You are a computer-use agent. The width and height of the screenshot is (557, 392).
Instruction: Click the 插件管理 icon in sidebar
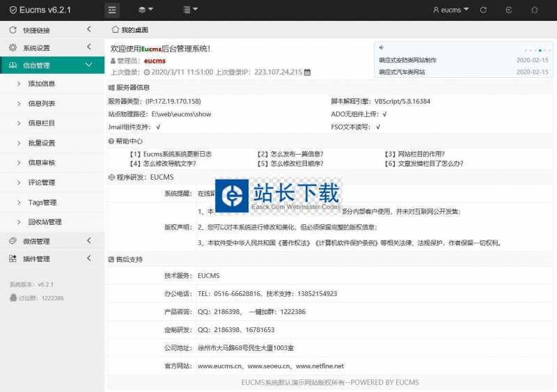click(13, 259)
